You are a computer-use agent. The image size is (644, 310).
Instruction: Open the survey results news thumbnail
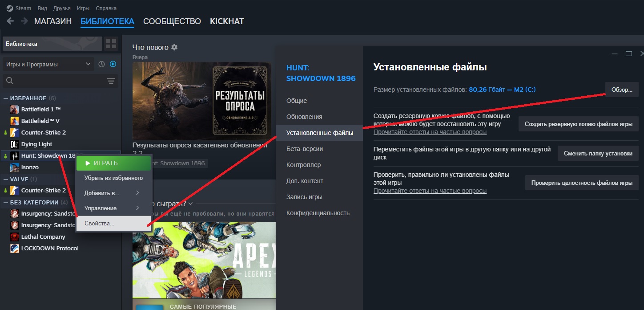click(x=201, y=101)
